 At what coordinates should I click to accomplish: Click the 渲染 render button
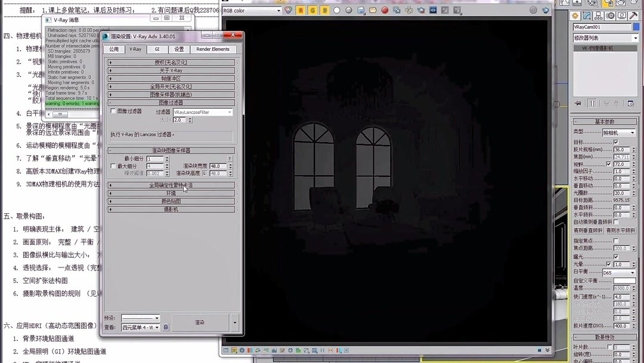tap(202, 322)
